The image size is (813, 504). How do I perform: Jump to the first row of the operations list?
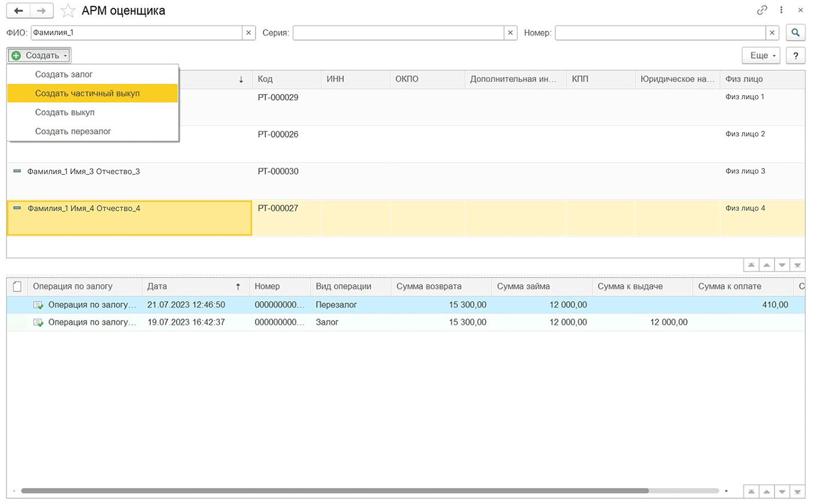click(x=751, y=491)
